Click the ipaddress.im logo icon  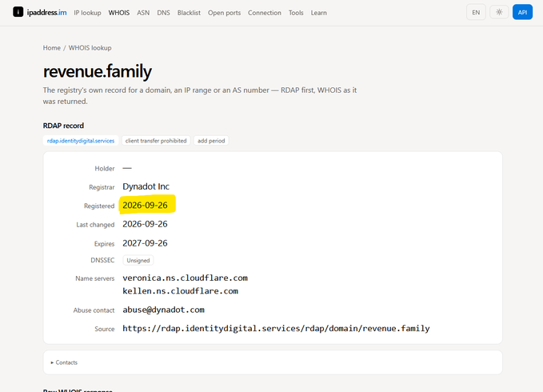click(18, 12)
